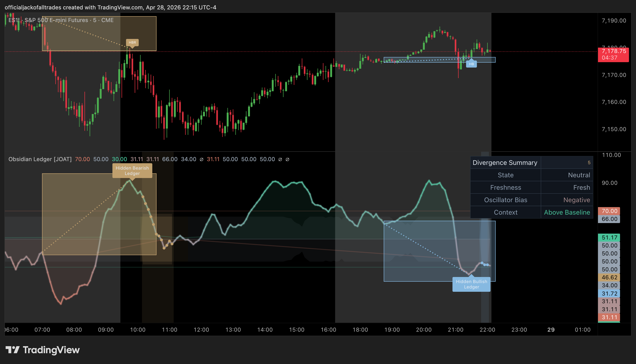Click the red 7,178.75 current price tag
Screen dimensions: 636x364
(613, 54)
